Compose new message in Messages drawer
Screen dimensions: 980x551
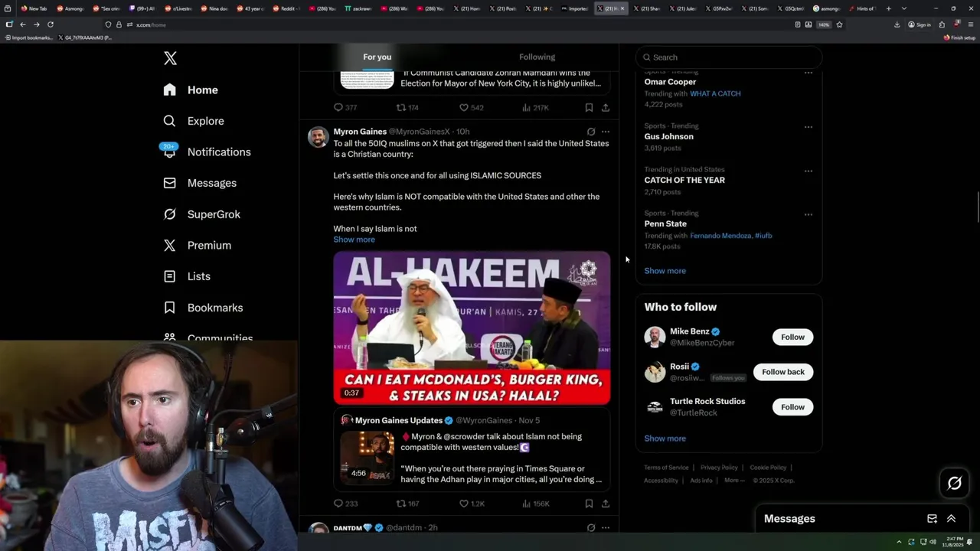coord(932,519)
